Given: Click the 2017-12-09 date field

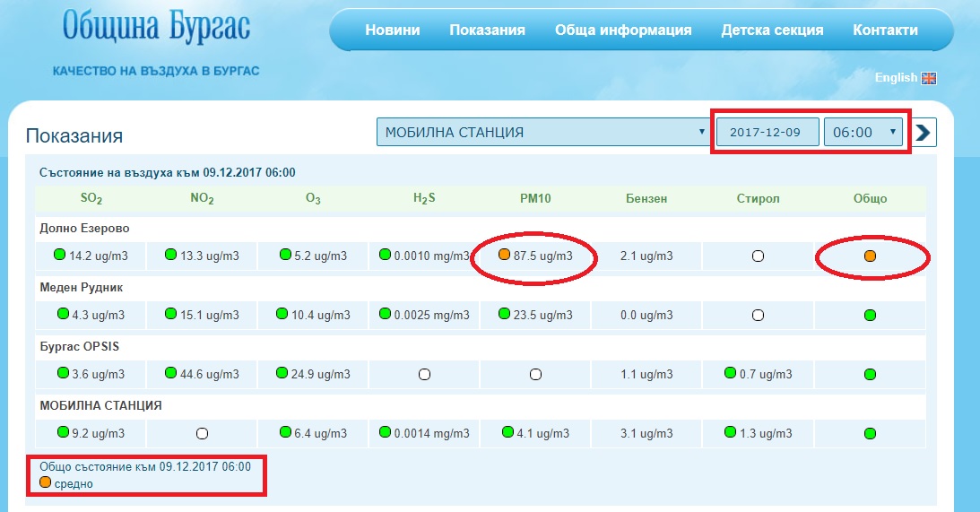Looking at the screenshot, I should [768, 133].
